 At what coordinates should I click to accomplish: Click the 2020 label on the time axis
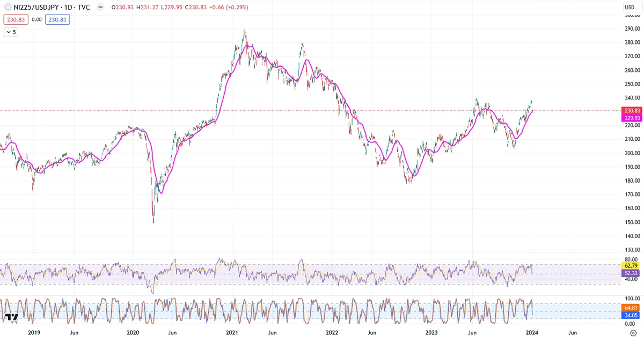coord(133,333)
